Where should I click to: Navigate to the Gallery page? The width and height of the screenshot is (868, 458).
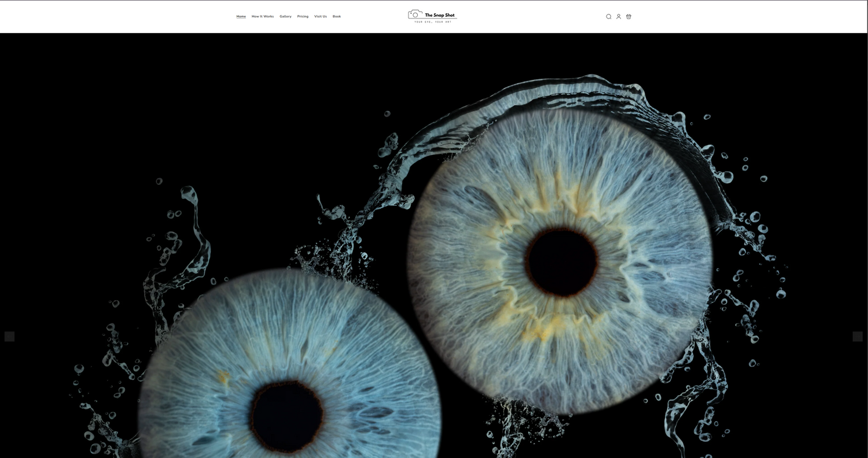pos(285,16)
